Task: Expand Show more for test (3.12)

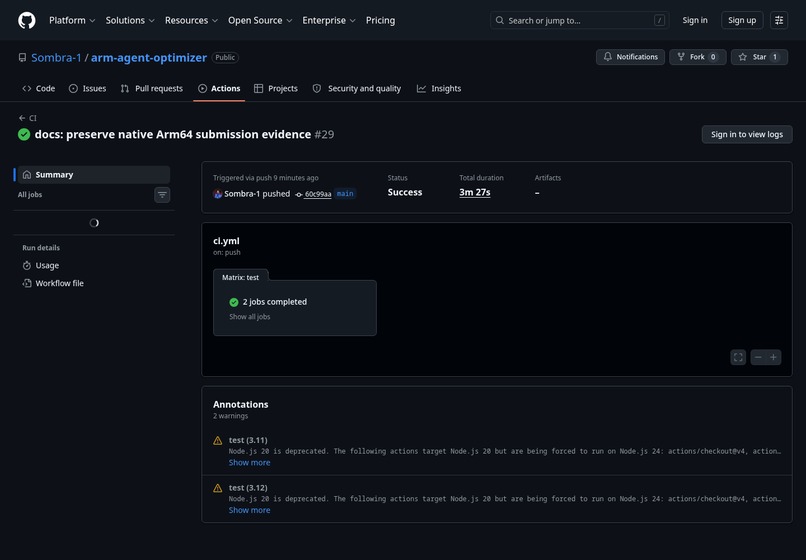Action: point(249,510)
